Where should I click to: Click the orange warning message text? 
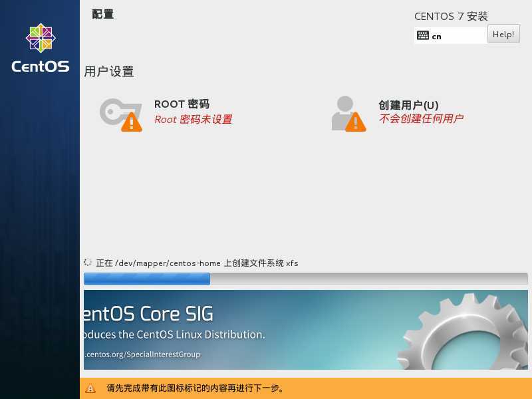(x=196, y=388)
